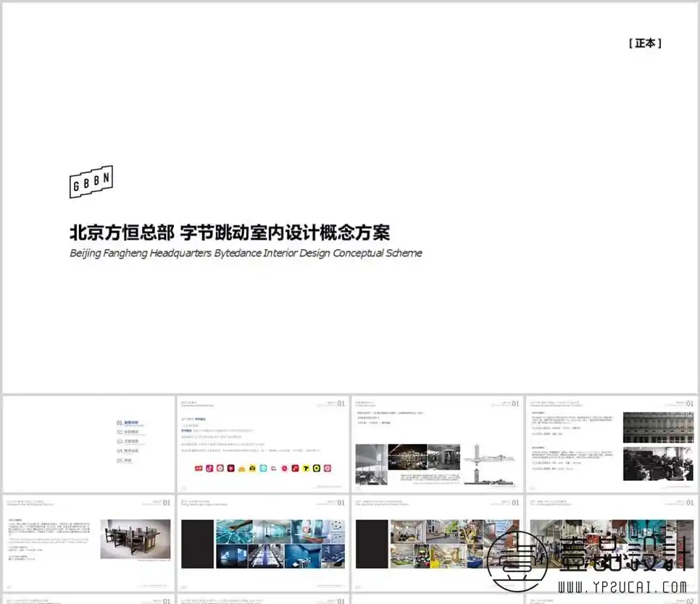Viewport: 700px width, 604px height.
Task: Open the colorful office interiors mood board thumbnail
Action: click(x=438, y=543)
